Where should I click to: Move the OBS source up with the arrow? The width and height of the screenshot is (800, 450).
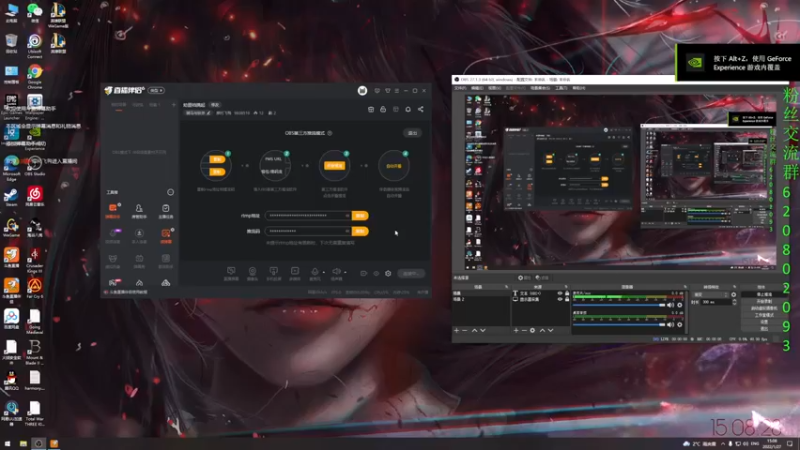542,331
